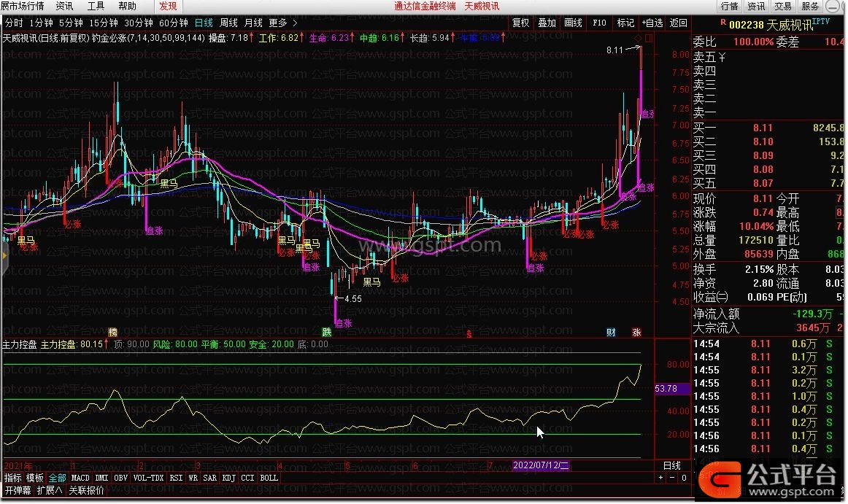Screen dimensions: 848x504
Task: Click the left-edge panel expand arrow
Action: pyautogui.click(x=4, y=255)
